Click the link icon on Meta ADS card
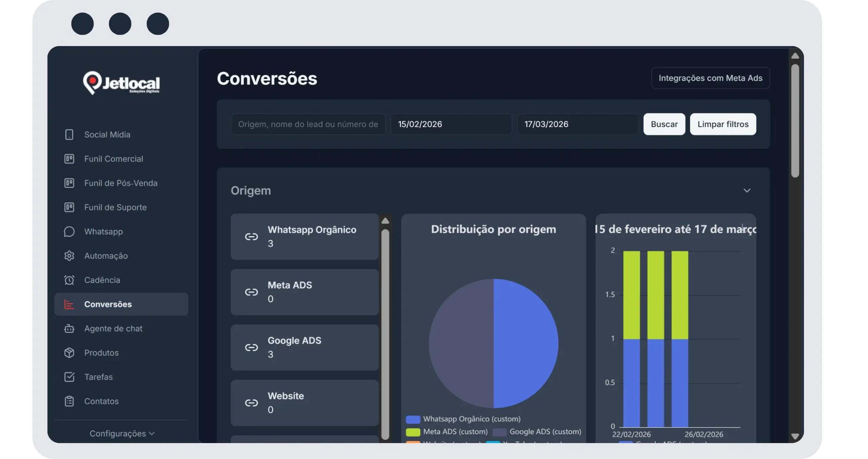 coord(252,292)
